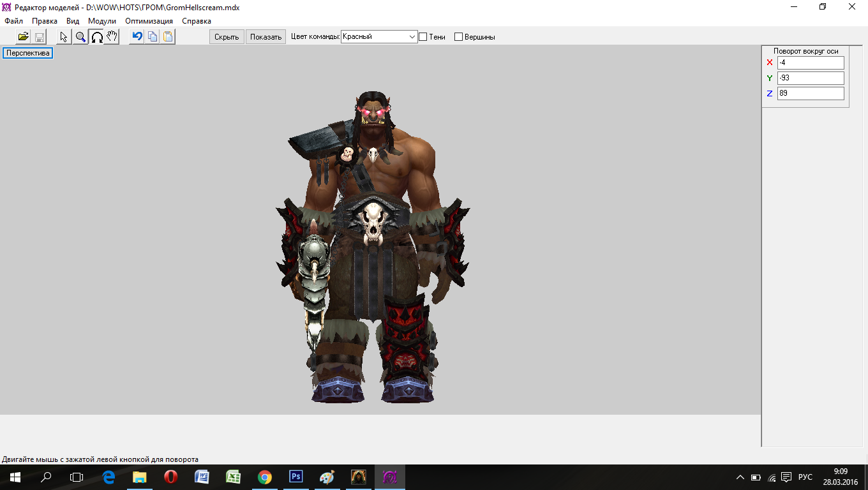Click the undo arrow icon
Screen dimensions: 868x490
click(137, 37)
